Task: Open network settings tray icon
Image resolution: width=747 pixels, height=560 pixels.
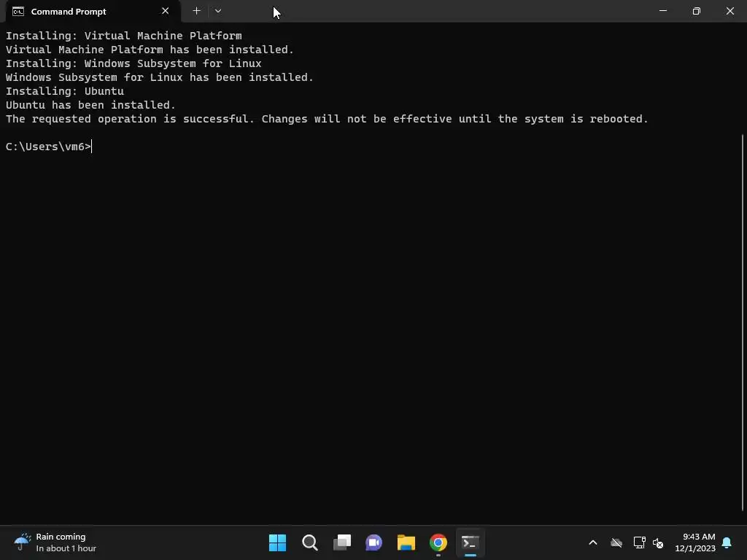Action: (x=639, y=542)
